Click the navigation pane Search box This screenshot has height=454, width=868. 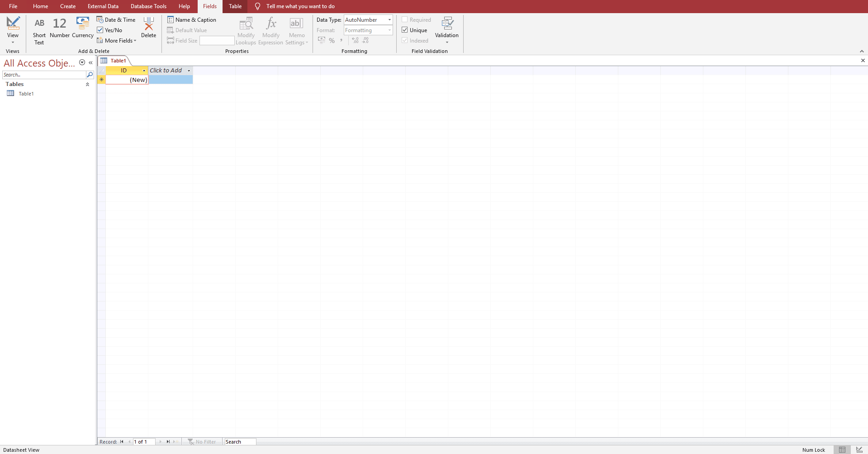point(44,75)
